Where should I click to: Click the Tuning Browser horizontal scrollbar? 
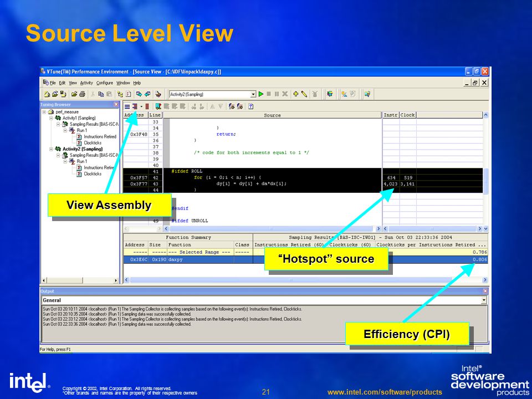coord(80,280)
